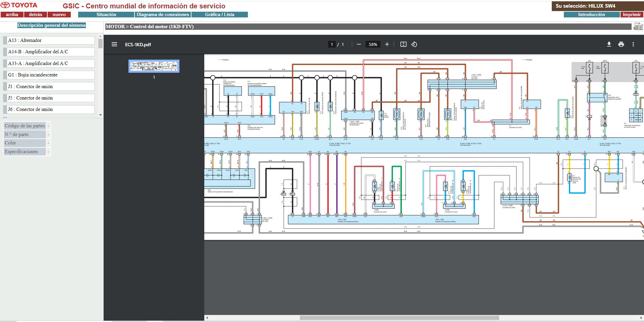Select A33-A : Amplificador del A/C

49,63
